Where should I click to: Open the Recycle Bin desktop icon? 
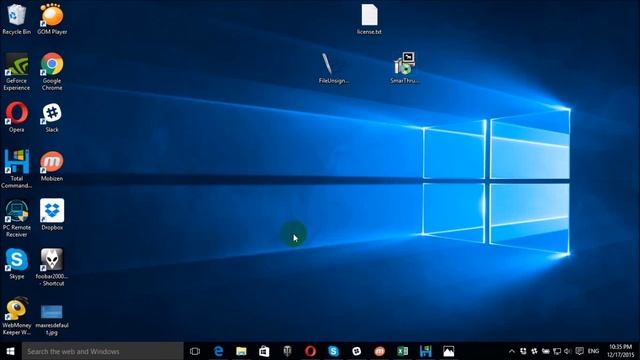pyautogui.click(x=16, y=19)
